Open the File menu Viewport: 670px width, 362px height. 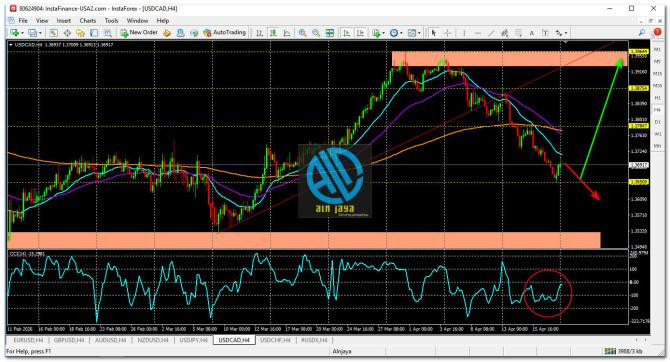[23, 21]
